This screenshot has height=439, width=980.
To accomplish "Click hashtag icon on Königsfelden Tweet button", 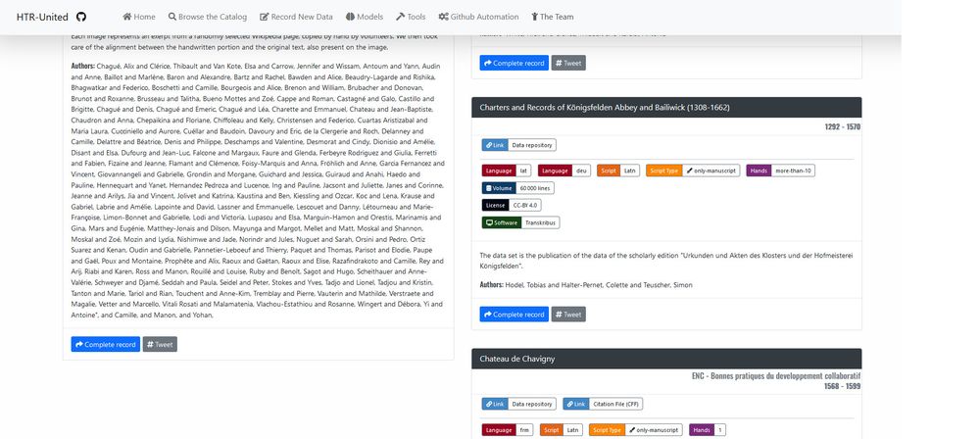I will pos(560,315).
